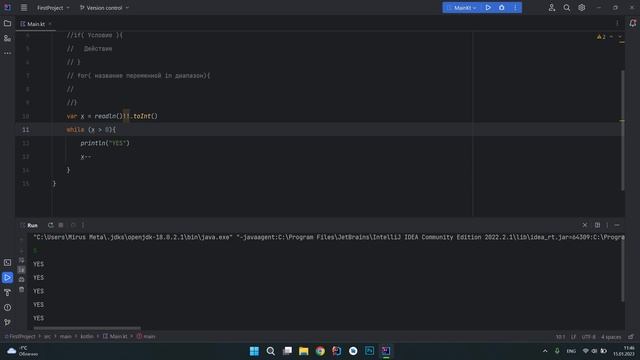Open the weather widget in the taskbar

(x=22, y=351)
